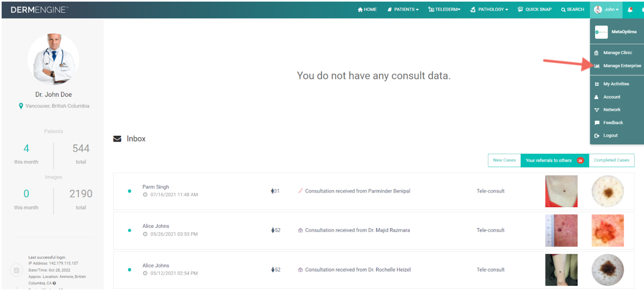Open Alice Johns' leg photo thumbnail
The image size is (644, 305).
561,270
